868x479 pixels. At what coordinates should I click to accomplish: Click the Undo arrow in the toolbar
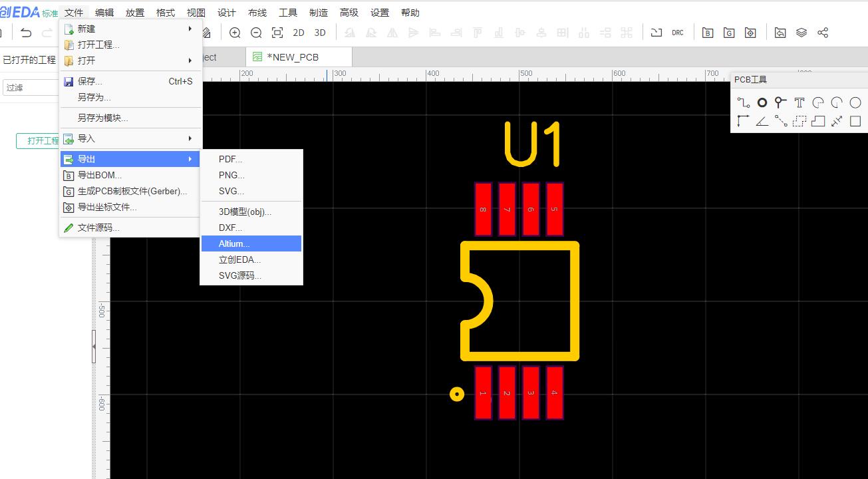tap(26, 33)
